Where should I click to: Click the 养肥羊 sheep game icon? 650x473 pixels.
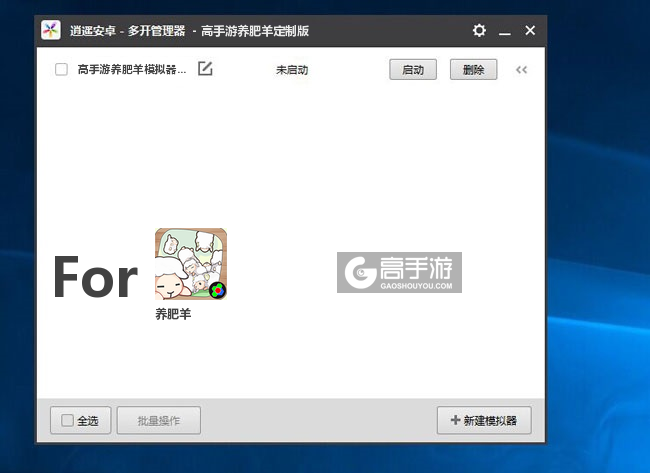point(191,264)
